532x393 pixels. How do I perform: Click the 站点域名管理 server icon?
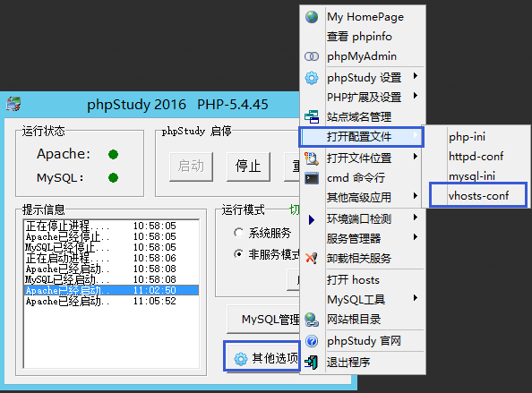pos(312,117)
